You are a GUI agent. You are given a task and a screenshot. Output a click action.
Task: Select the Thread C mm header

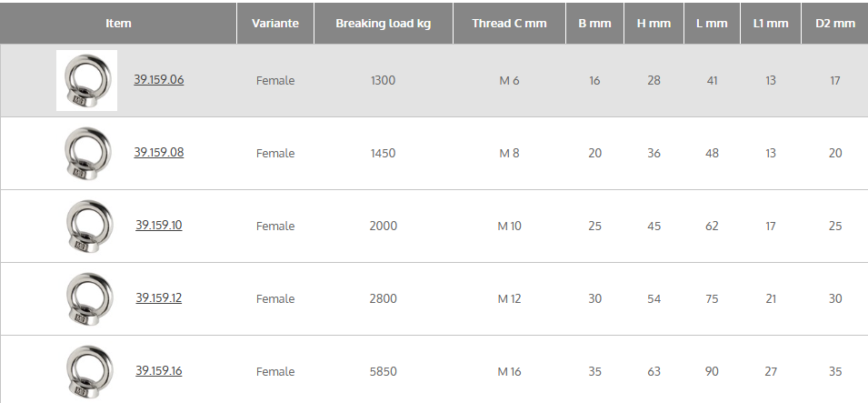(509, 23)
